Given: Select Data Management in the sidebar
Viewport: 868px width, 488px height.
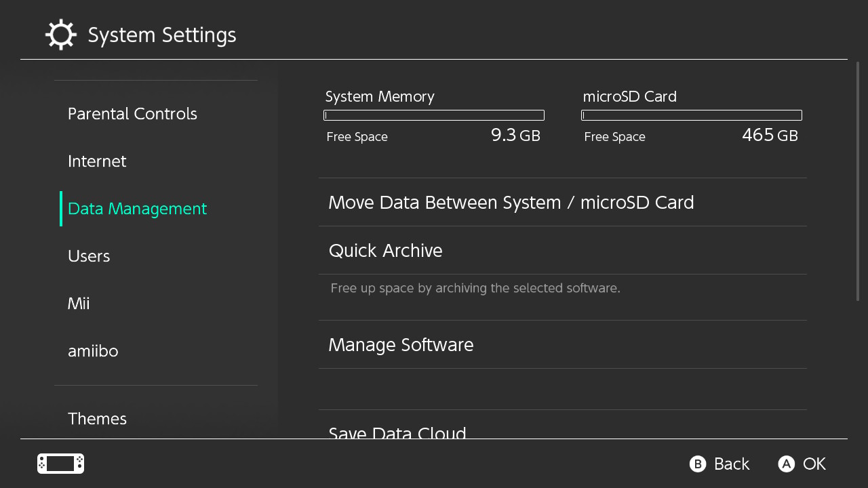Looking at the screenshot, I should coord(137,208).
